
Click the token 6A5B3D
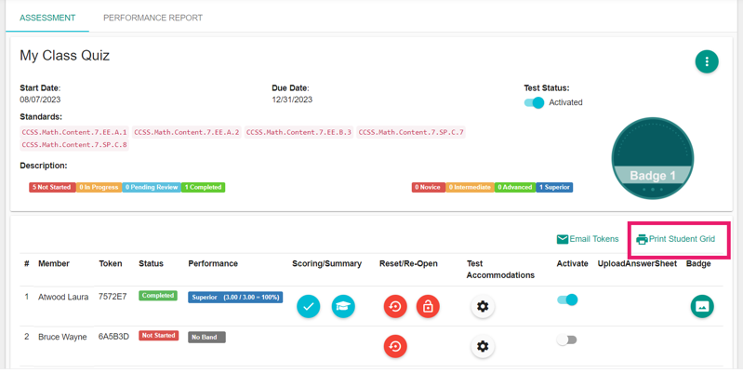click(x=113, y=337)
